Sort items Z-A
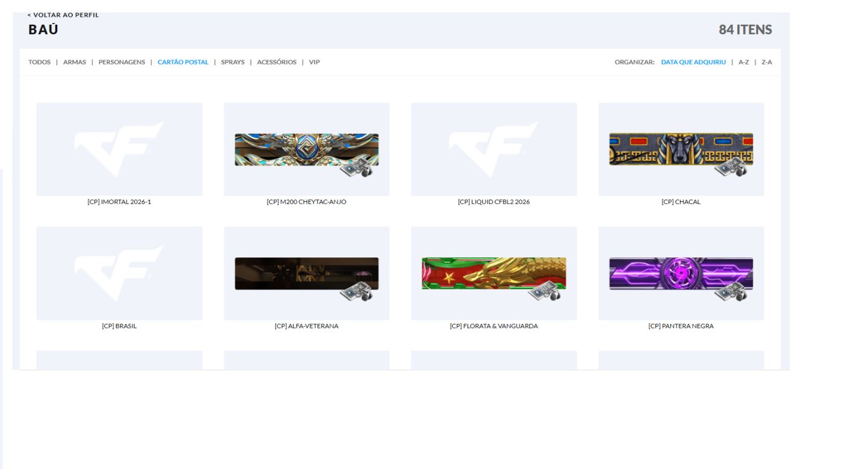 pyautogui.click(x=767, y=62)
